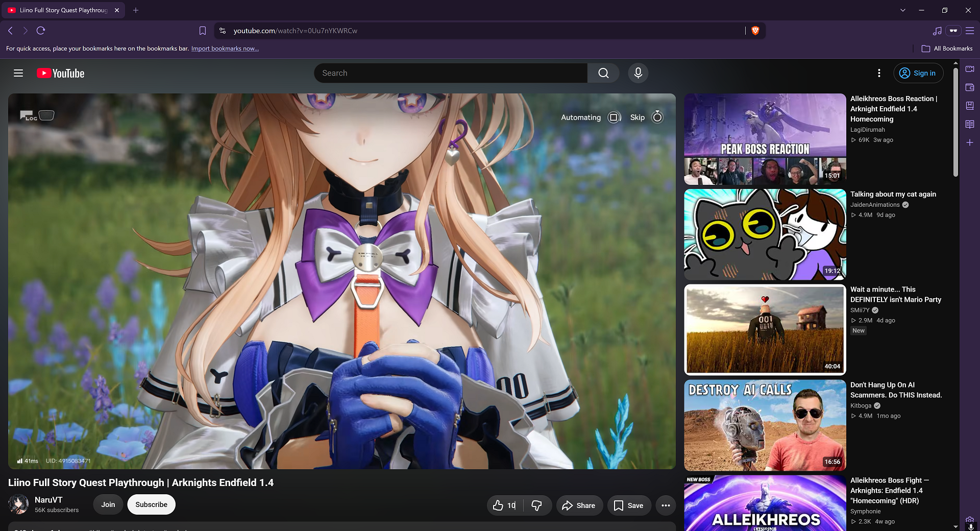
Task: Open Kitboga channel link
Action: coord(861,406)
